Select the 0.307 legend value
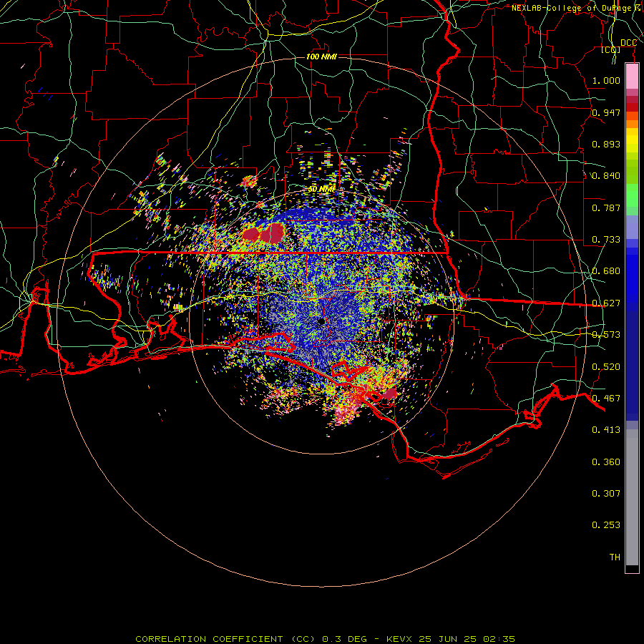Screen dimensions: 644x644 click(606, 494)
